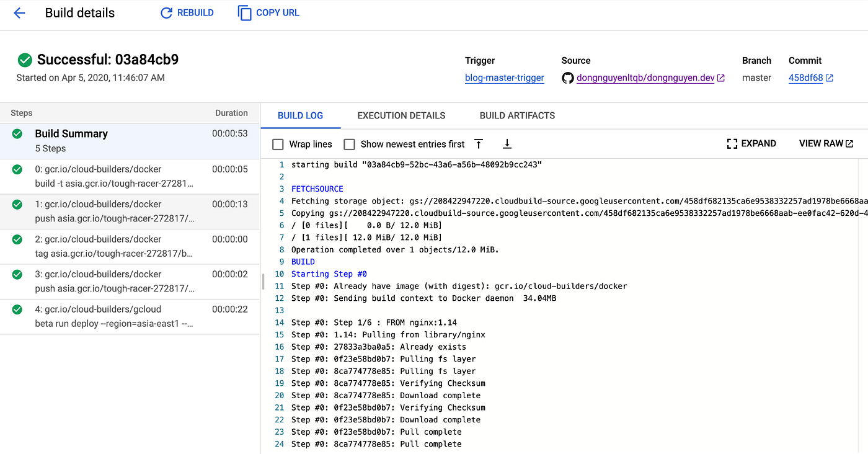Click the green check icon for step 3

(x=17, y=274)
